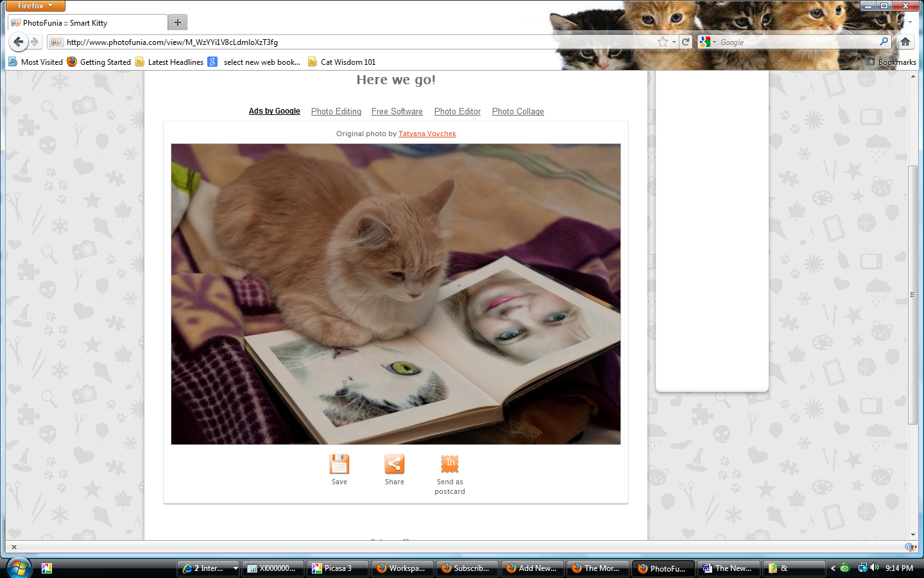This screenshot has width=924, height=578.
Task: Switch to The New... Word taskbar button
Action: 729,568
